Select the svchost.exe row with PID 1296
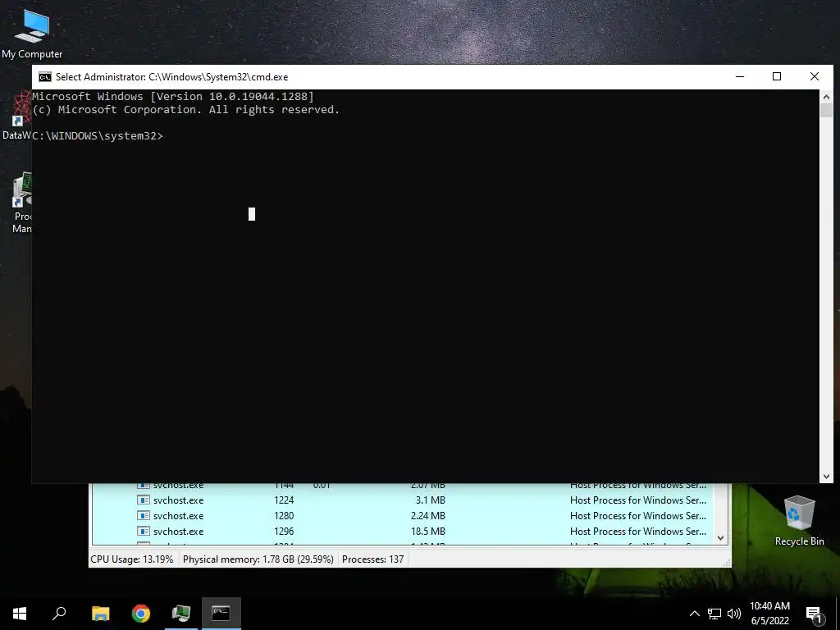Viewport: 840px width, 630px height. click(404, 531)
